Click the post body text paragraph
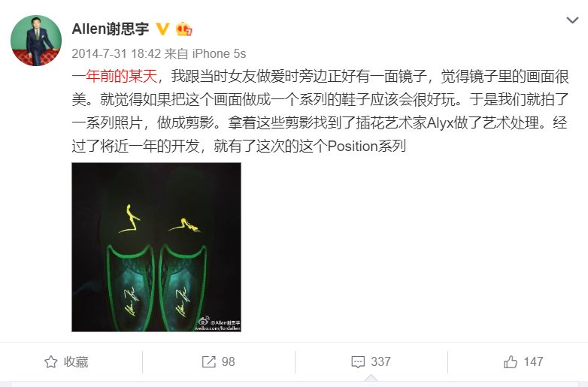 point(320,111)
